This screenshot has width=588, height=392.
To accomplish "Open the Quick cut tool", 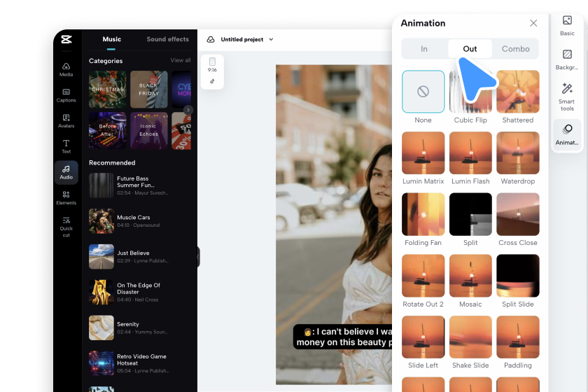I will tap(66, 227).
